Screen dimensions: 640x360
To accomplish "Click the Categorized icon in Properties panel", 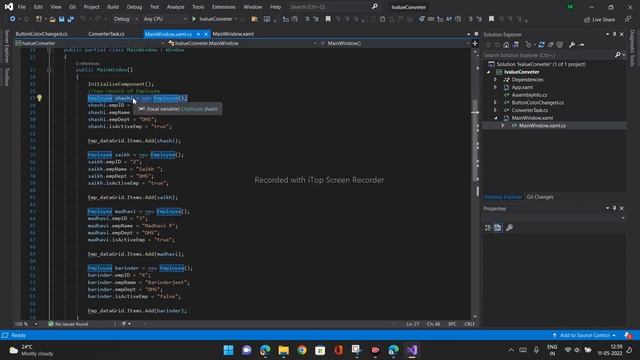I will 488,228.
